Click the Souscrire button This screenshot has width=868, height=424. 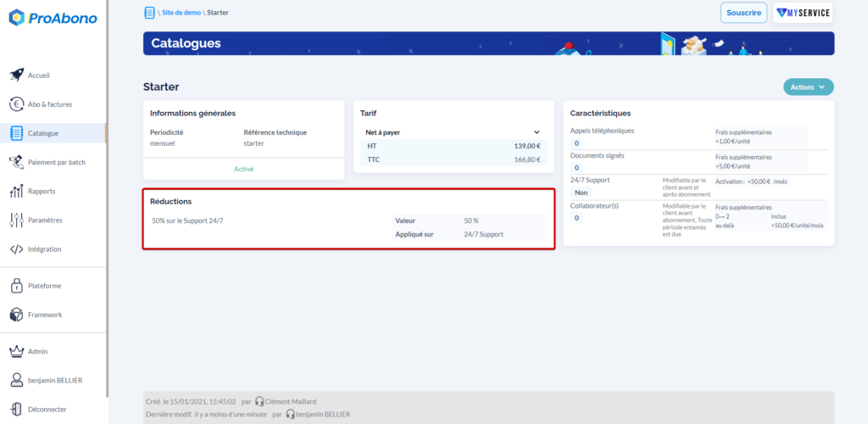[743, 13]
